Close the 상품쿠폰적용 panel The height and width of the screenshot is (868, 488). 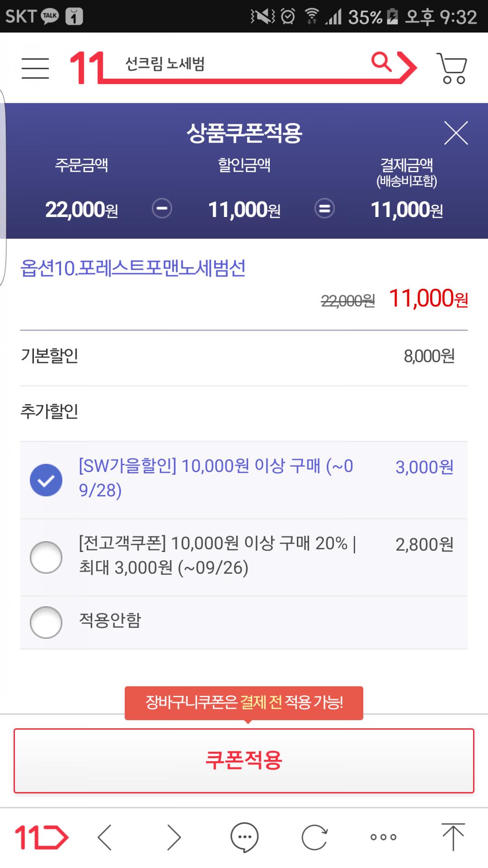pos(455,133)
